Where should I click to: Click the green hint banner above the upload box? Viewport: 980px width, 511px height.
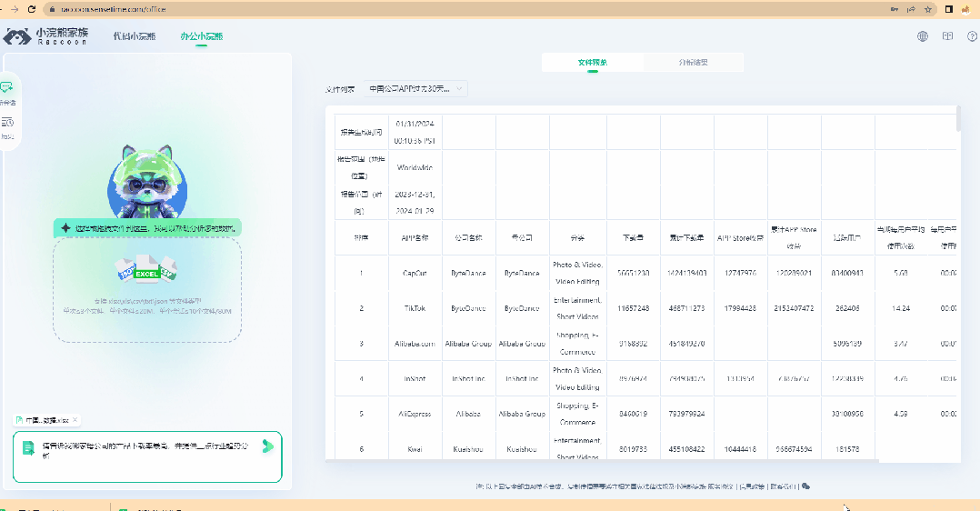click(x=147, y=228)
